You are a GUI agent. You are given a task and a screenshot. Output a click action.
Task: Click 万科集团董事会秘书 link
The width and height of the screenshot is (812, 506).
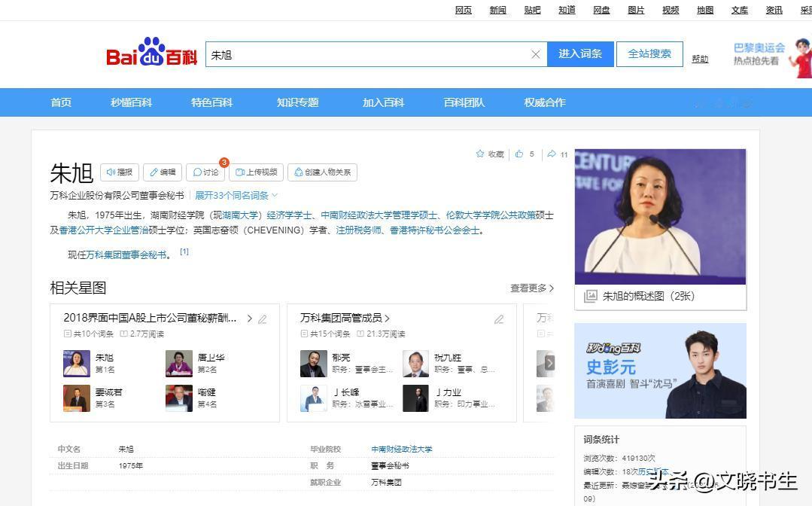(x=126, y=255)
